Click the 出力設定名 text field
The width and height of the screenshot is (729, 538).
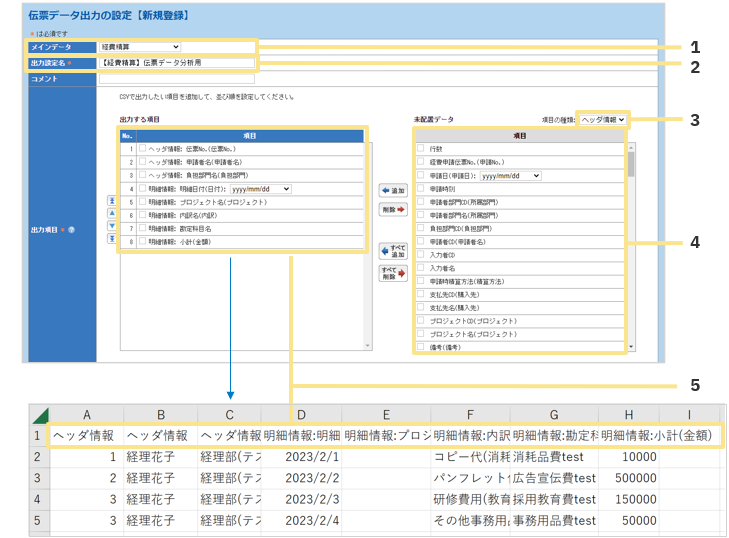coord(176,63)
